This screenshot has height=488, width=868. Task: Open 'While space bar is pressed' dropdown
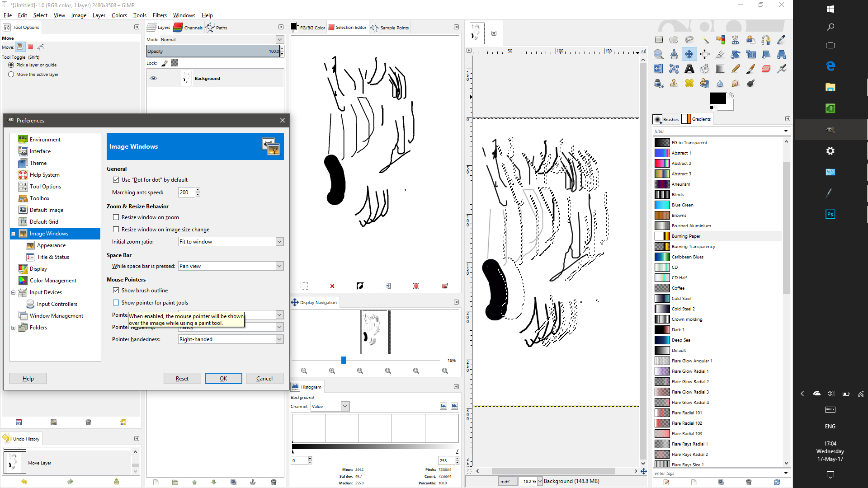pos(231,266)
